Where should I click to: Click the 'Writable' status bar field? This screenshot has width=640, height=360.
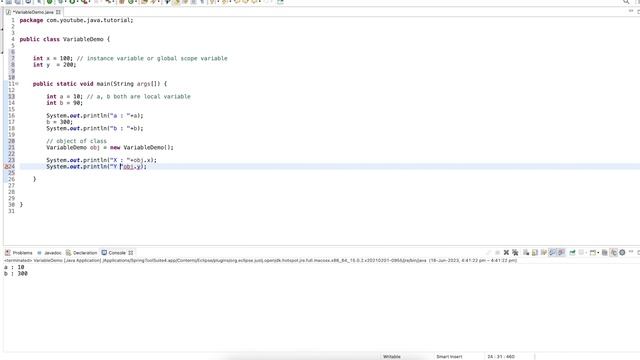[391, 356]
